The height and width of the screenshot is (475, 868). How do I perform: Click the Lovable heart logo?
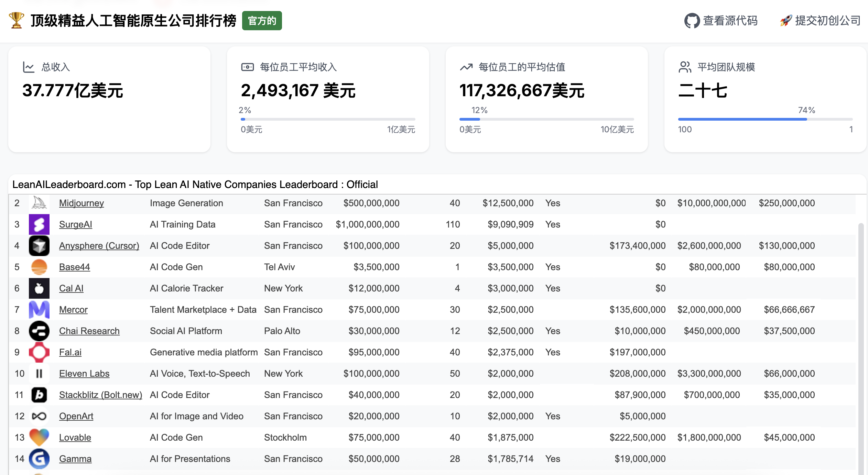[39, 437]
